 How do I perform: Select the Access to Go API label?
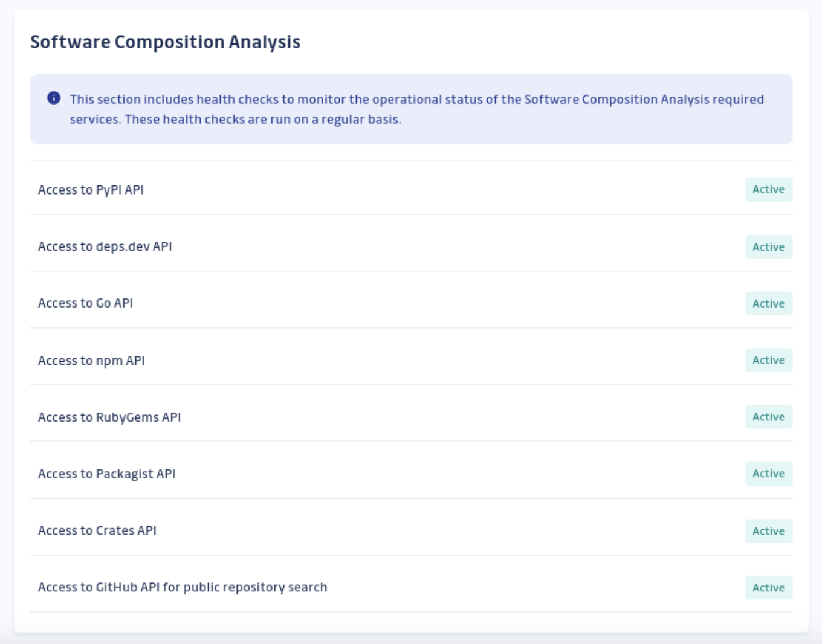(85, 303)
